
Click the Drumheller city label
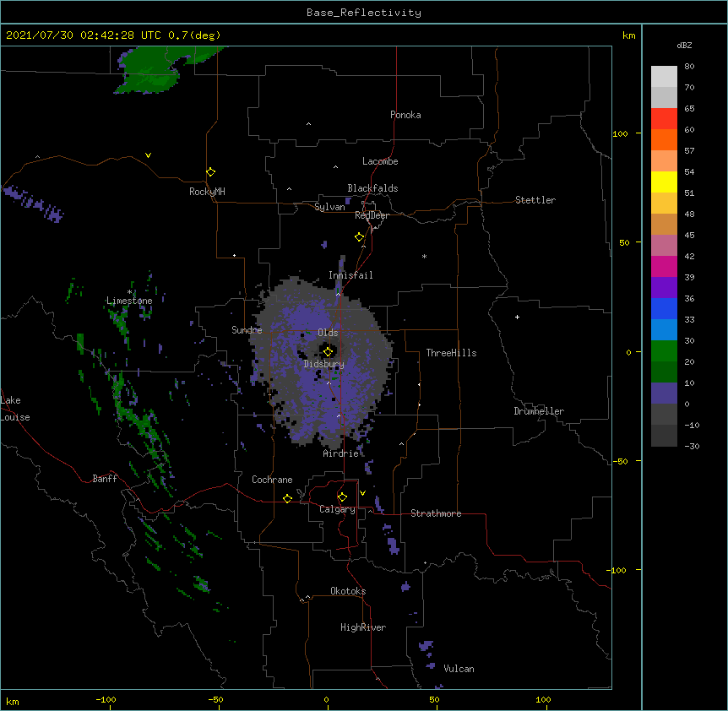click(x=539, y=411)
